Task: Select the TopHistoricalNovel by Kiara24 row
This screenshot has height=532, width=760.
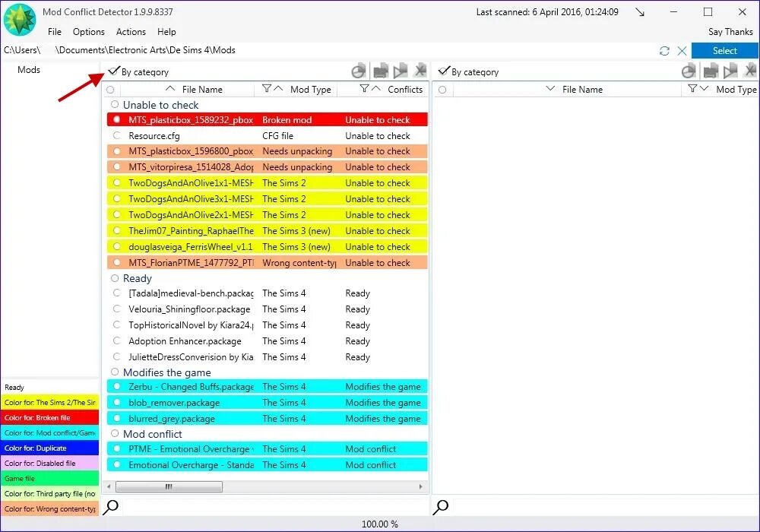Action: pyautogui.click(x=267, y=325)
